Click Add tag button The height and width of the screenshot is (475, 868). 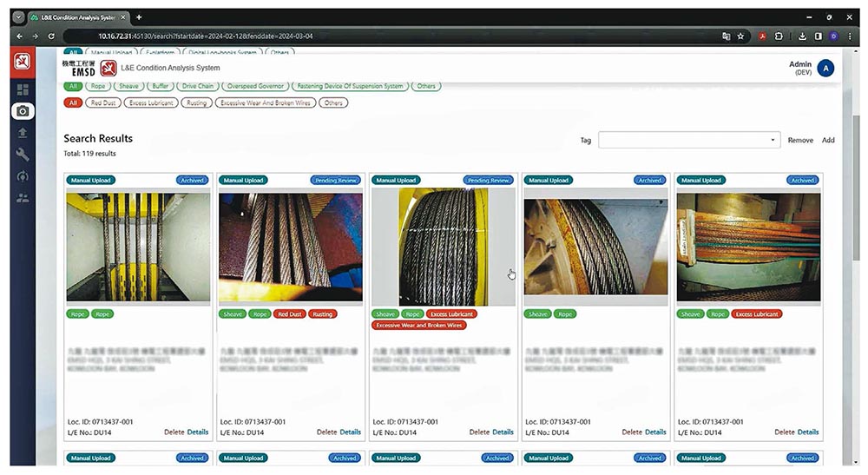[828, 140]
